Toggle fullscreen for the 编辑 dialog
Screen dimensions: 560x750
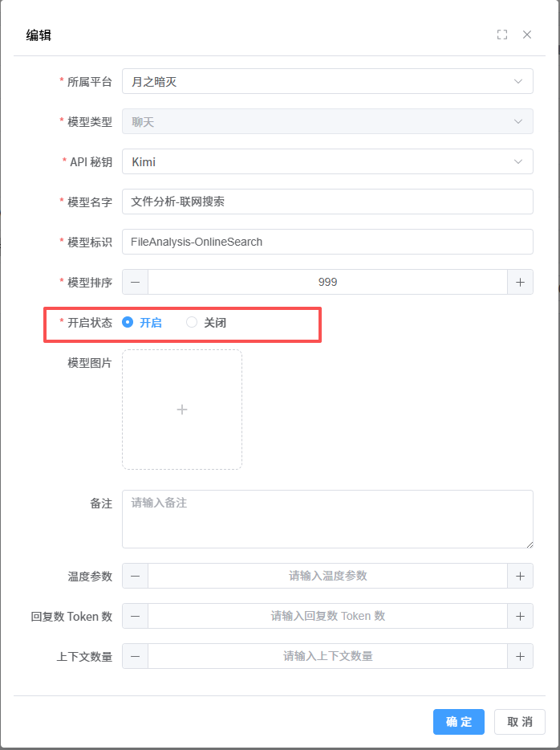[x=502, y=35]
